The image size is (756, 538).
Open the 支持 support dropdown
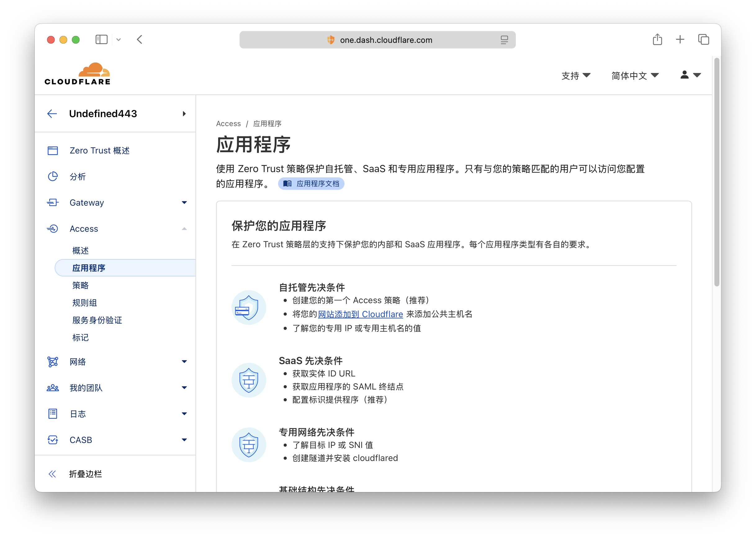[576, 76]
